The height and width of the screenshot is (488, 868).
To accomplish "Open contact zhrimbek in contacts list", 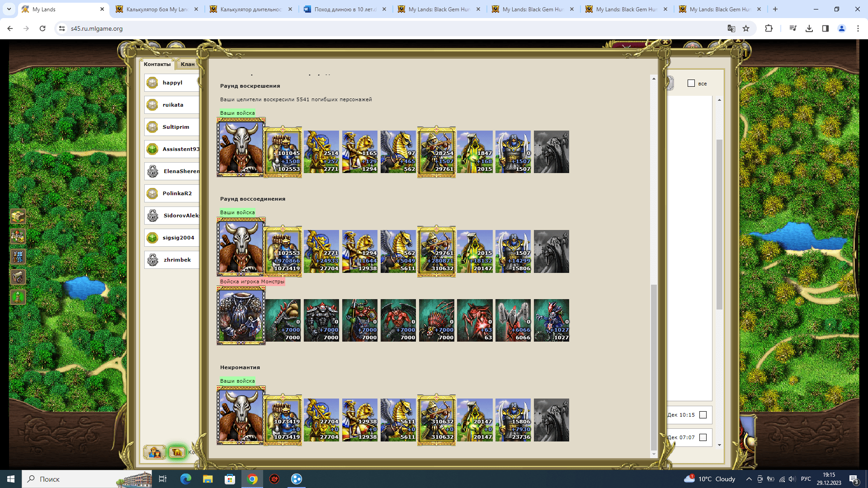I will point(172,260).
